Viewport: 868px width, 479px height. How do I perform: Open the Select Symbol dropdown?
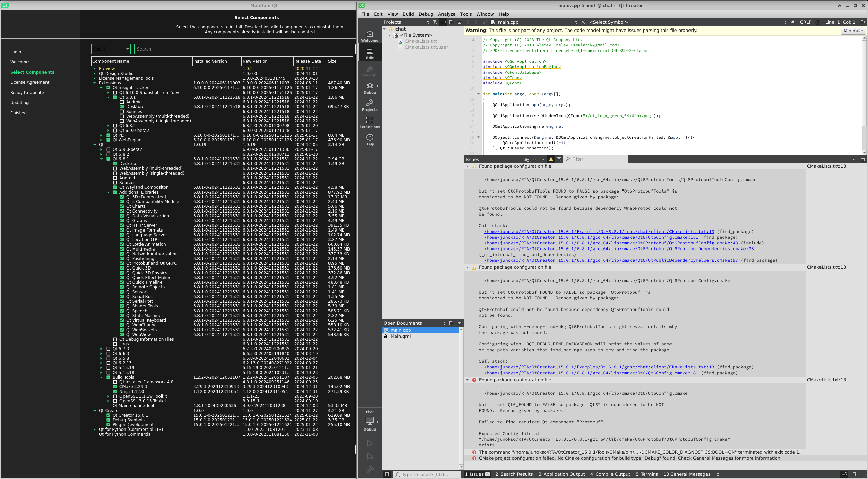point(688,22)
